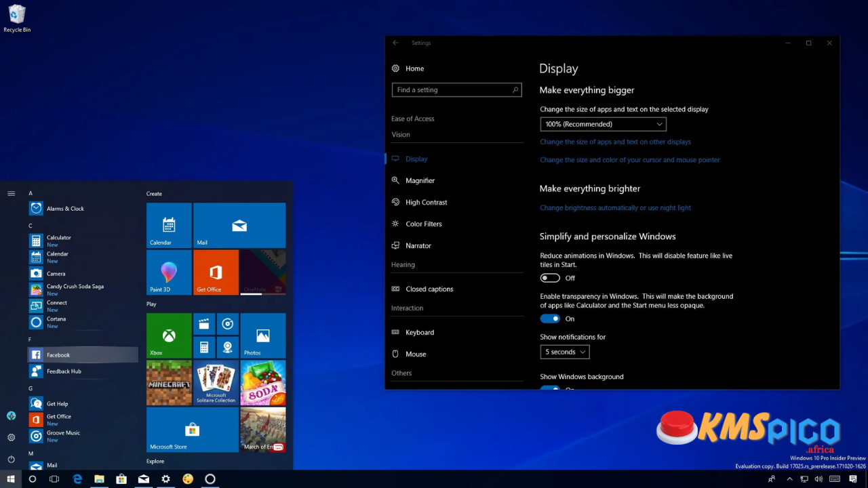Open the Microsoft Store tile
This screenshot has height=488, width=868.
[x=193, y=430]
